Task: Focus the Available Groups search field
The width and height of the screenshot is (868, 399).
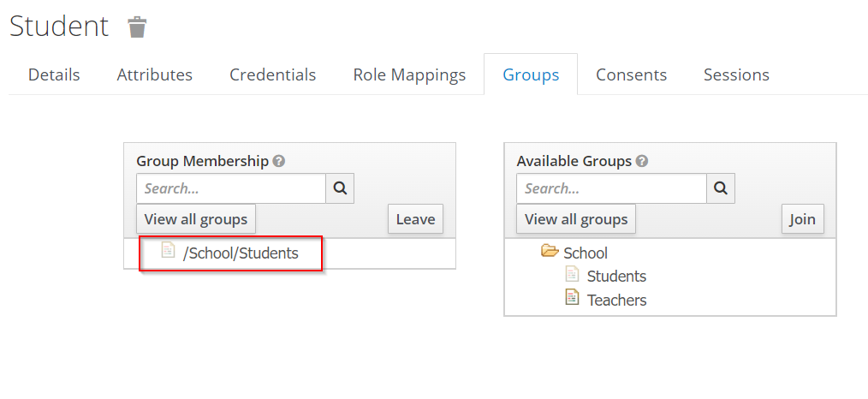Action: [x=611, y=188]
